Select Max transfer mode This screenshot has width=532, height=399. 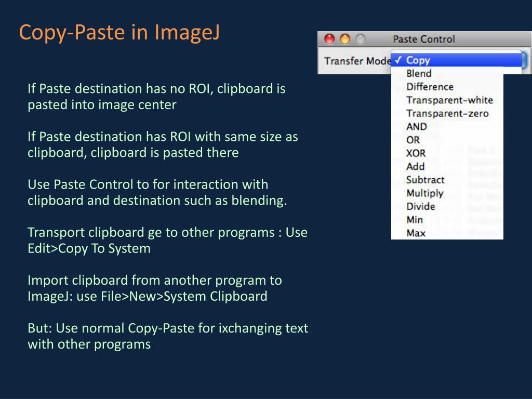[447, 233]
